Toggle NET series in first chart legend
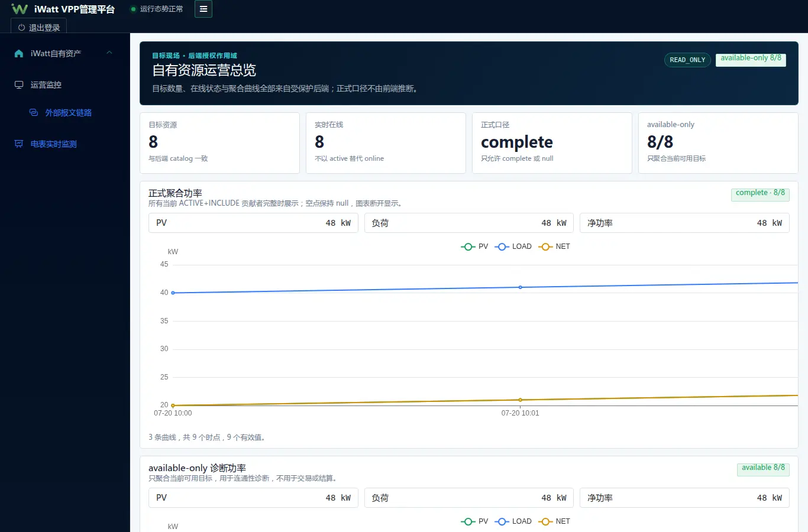808x532 pixels. click(x=554, y=246)
